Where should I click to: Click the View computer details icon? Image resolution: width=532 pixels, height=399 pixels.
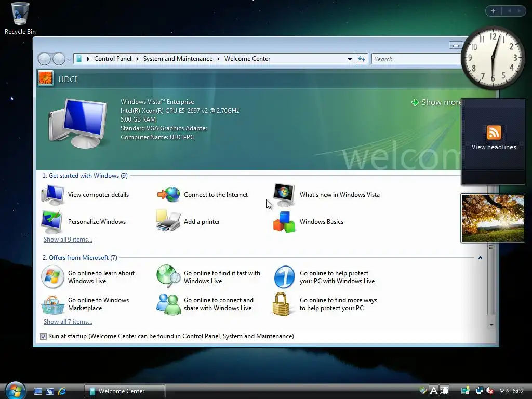click(52, 195)
